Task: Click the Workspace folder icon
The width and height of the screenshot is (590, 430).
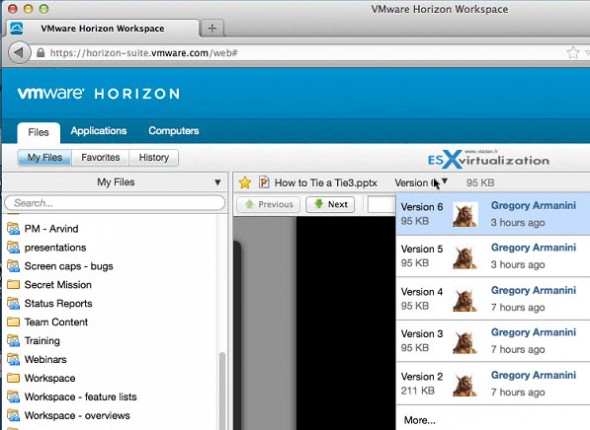Action: pyautogui.click(x=14, y=378)
